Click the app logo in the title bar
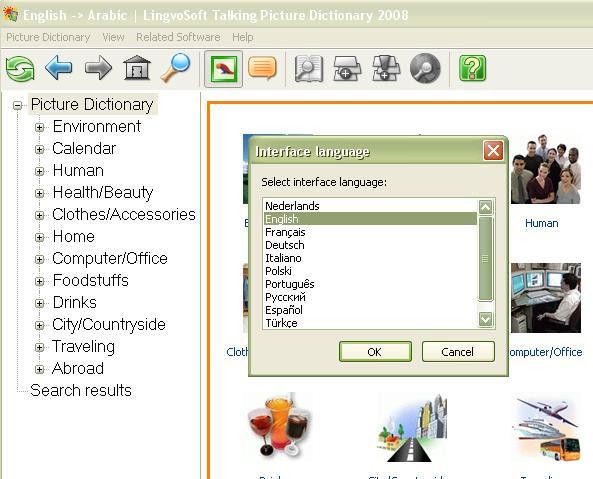The height and width of the screenshot is (479, 593). (x=10, y=14)
